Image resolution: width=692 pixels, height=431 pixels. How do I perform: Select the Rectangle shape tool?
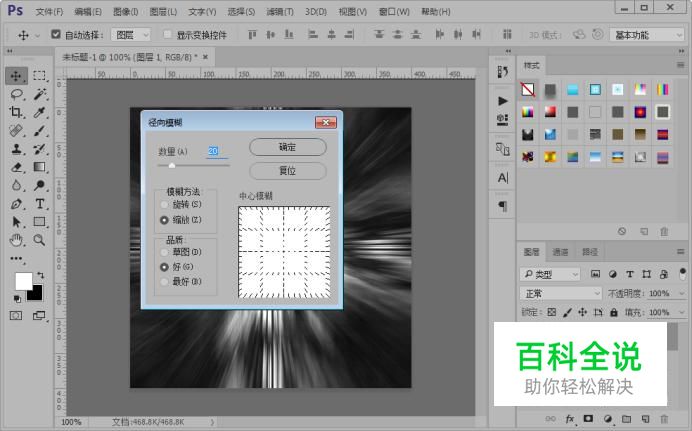pos(39,221)
